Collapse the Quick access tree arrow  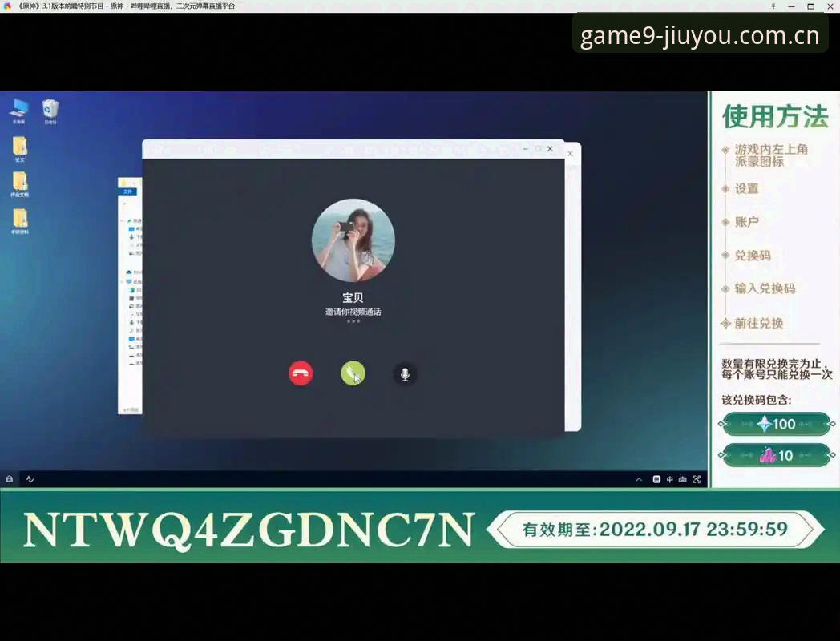(122, 220)
